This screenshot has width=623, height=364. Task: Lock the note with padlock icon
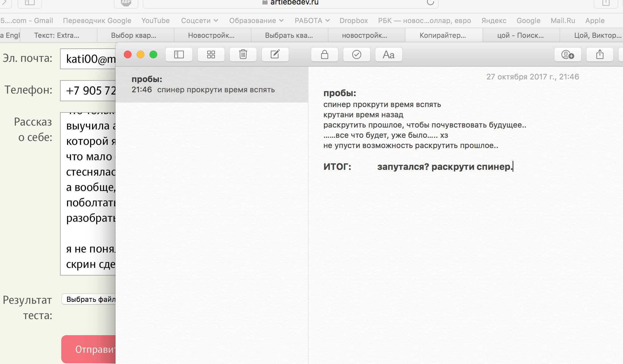(x=324, y=55)
